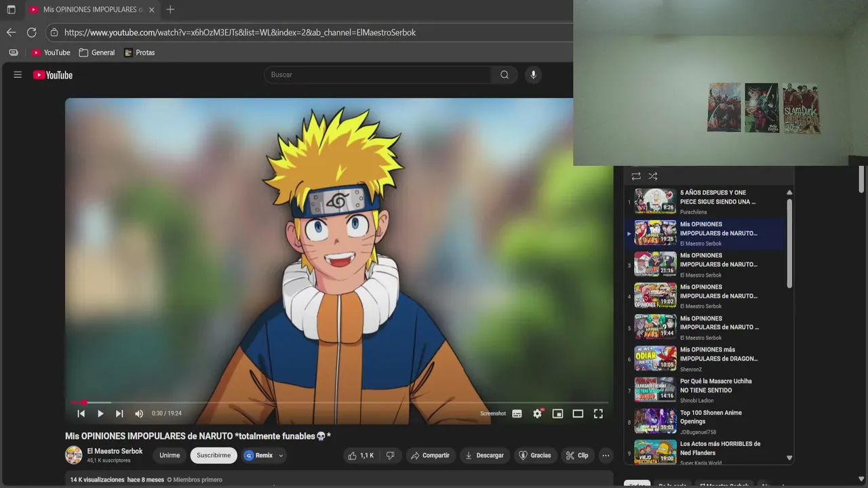Like the video with thumbs up
Image resolution: width=868 pixels, height=488 pixels.
tap(361, 455)
